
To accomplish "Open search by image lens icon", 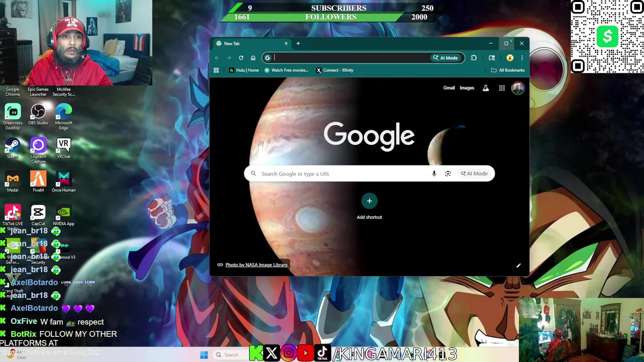I will click(448, 173).
